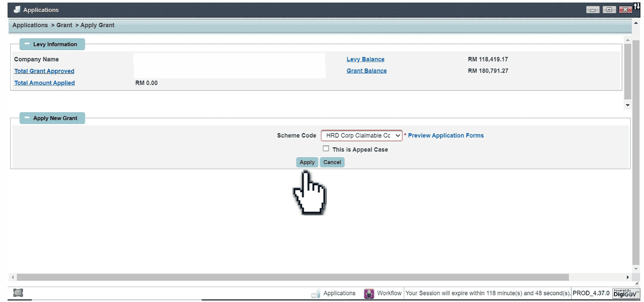This screenshot has width=644, height=302.
Task: Click the Applications icon in status bar
Action: (x=316, y=293)
